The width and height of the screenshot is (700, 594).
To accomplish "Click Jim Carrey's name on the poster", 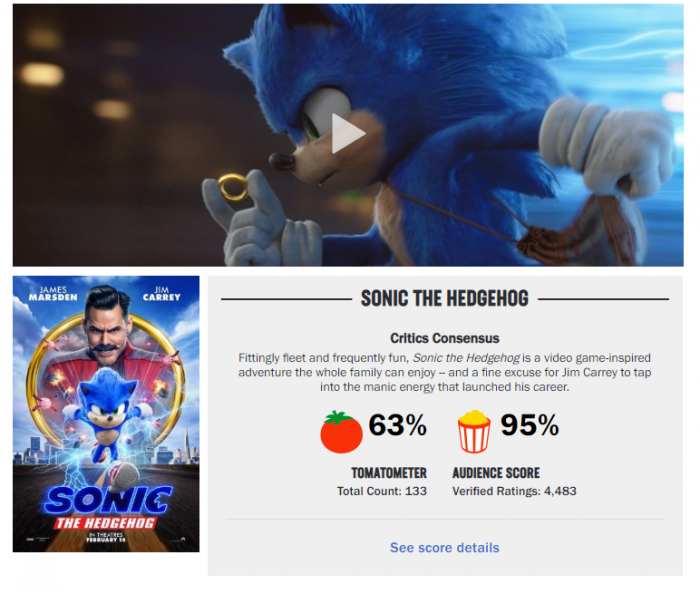I will pyautogui.click(x=171, y=297).
